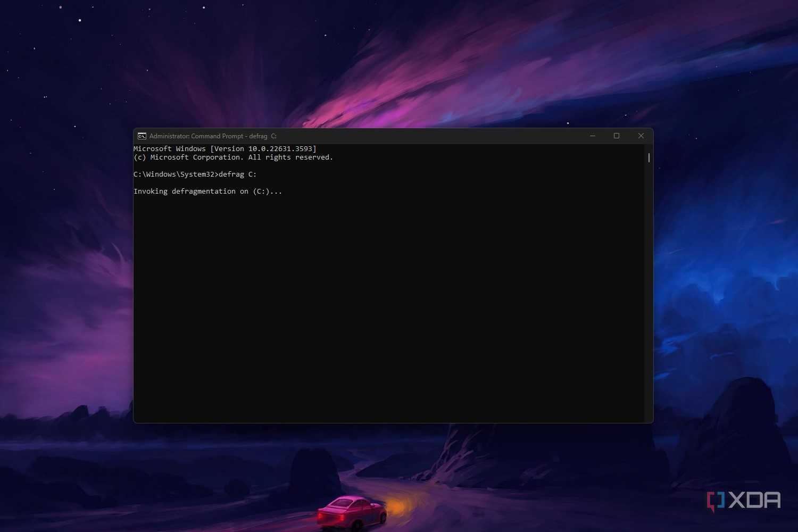Click the Microsoft Corporation copyright line
The height and width of the screenshot is (532, 798).
233,157
